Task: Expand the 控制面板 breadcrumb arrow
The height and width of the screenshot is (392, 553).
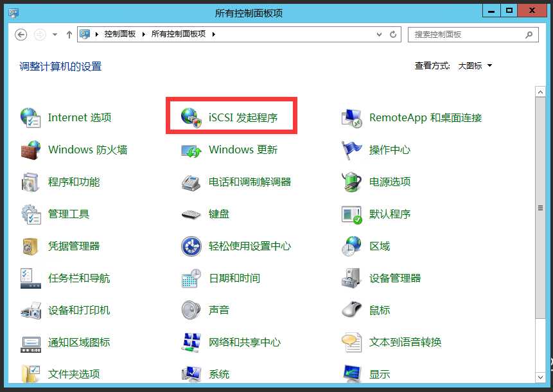Action: [x=143, y=34]
